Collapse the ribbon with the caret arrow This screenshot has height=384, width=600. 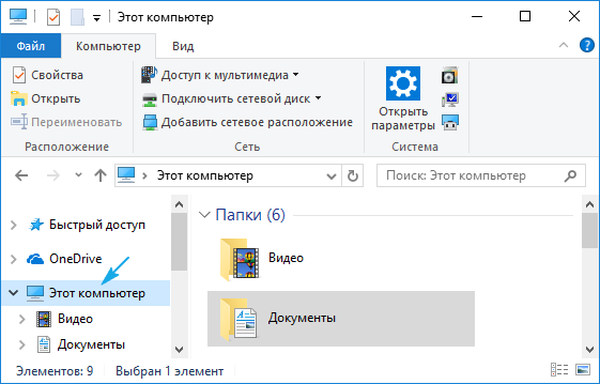click(x=563, y=45)
